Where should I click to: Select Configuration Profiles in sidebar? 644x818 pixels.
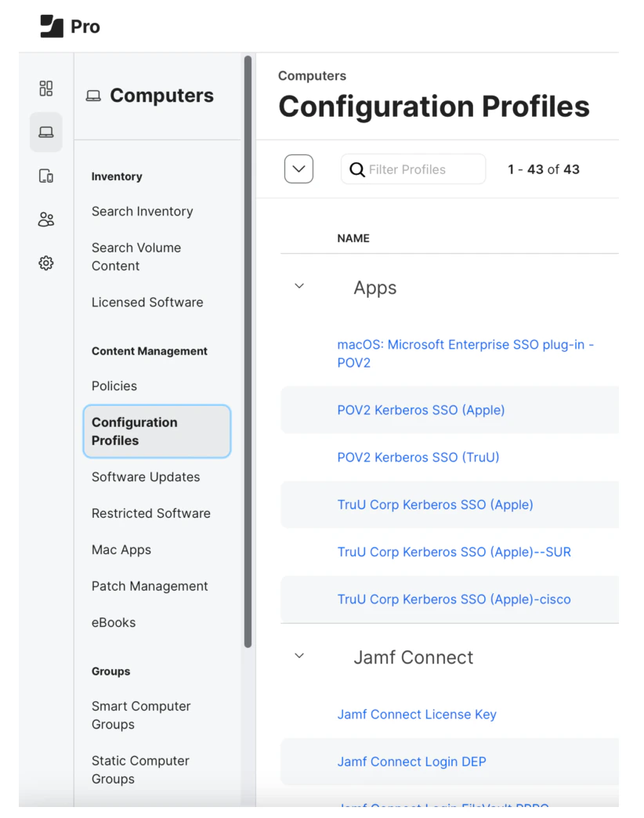(x=157, y=432)
